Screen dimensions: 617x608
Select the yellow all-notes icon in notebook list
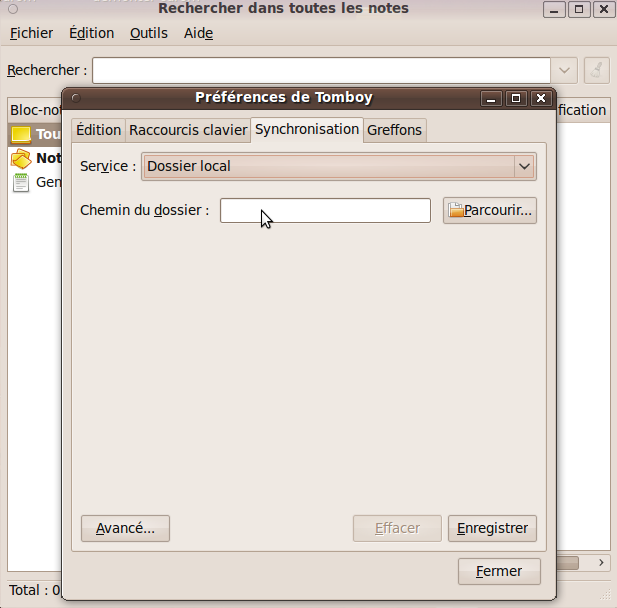(21, 134)
